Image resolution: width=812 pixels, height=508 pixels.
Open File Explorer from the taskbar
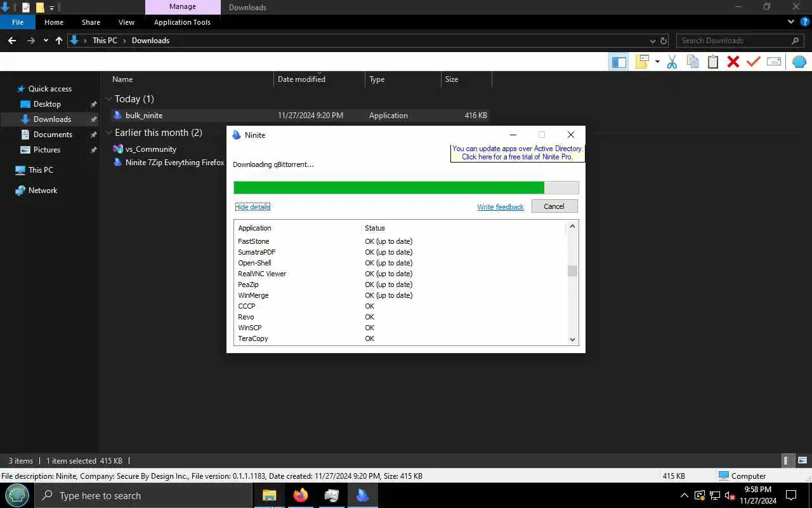pos(270,495)
